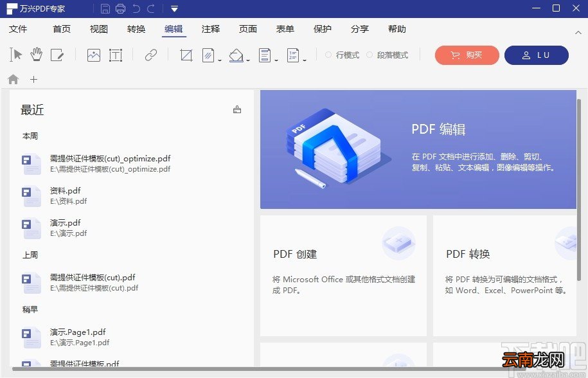Click the PDF 编辑 banner card
Image resolution: width=588 pixels, height=378 pixels.
tap(418, 149)
